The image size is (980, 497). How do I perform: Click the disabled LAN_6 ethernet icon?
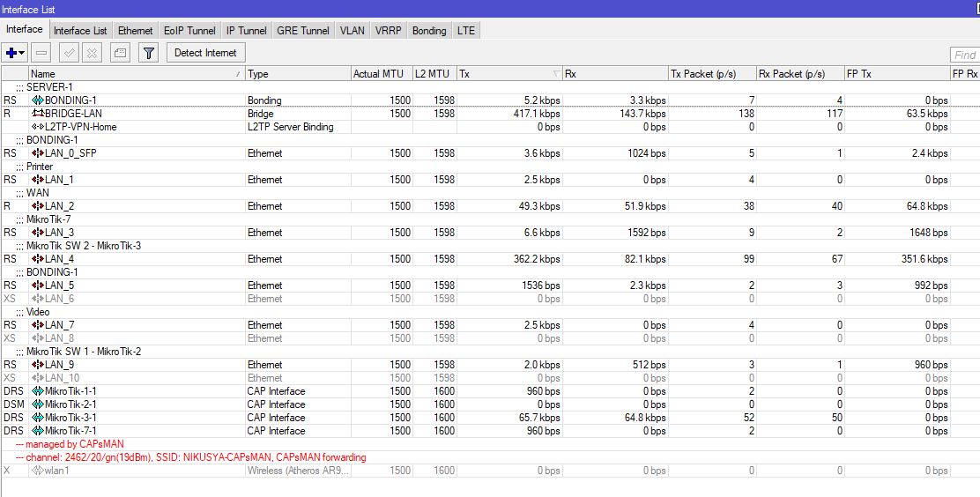(38, 299)
